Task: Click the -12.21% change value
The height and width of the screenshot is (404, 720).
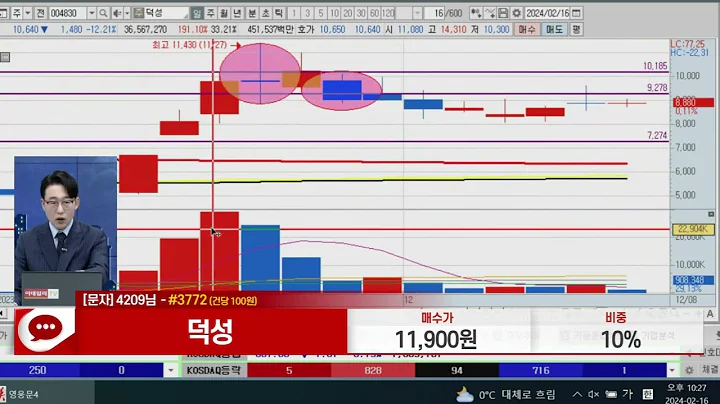Action: [101, 29]
